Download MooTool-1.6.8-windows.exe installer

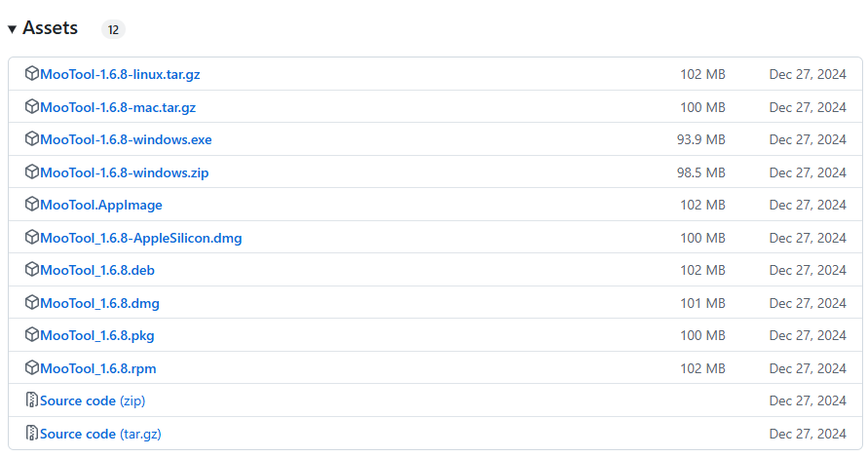[x=126, y=139]
